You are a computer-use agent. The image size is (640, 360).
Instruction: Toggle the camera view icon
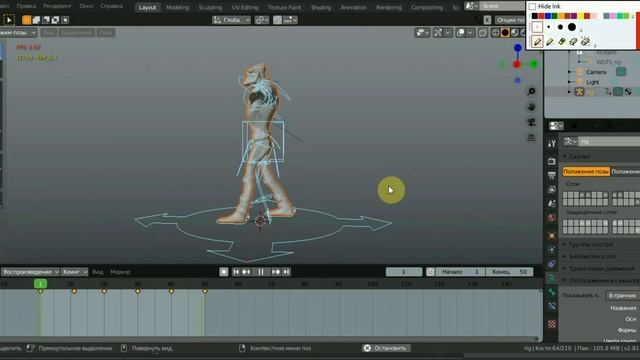click(531, 122)
